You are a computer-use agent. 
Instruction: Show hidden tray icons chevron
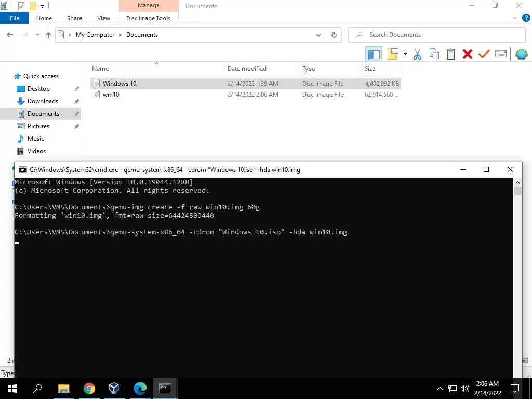pyautogui.click(x=440, y=389)
